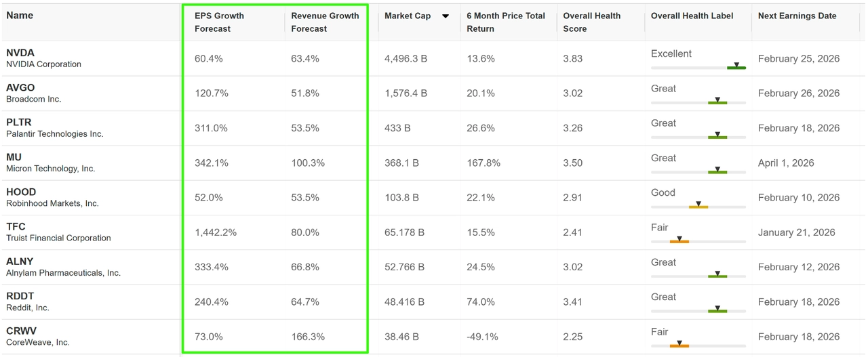Viewport: 868px width, 357px height.
Task: Click the Overall Health Score header
Action: pos(591,22)
